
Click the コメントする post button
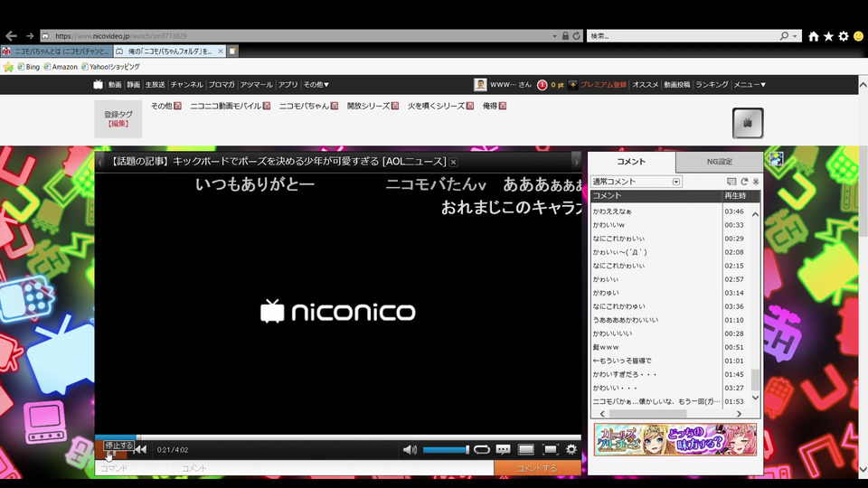click(537, 468)
